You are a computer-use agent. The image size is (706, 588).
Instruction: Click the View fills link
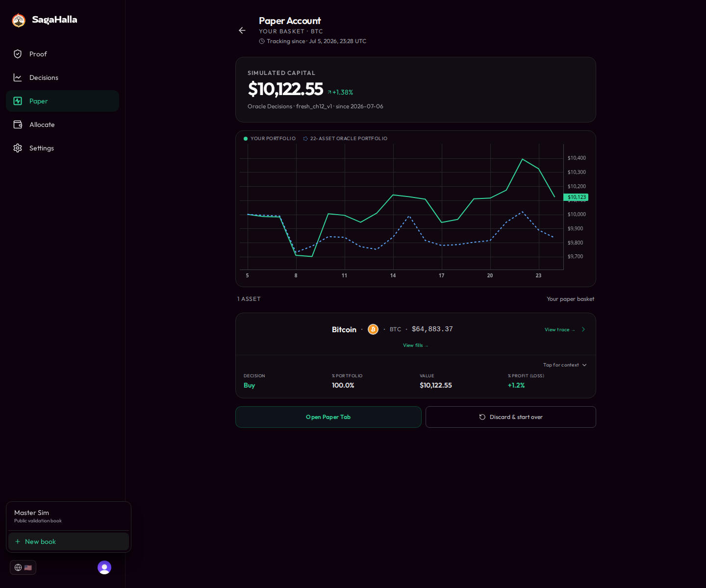click(415, 345)
